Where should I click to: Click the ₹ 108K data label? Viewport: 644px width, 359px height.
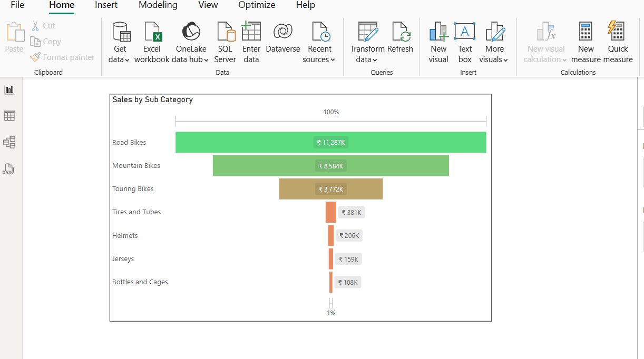(x=348, y=282)
